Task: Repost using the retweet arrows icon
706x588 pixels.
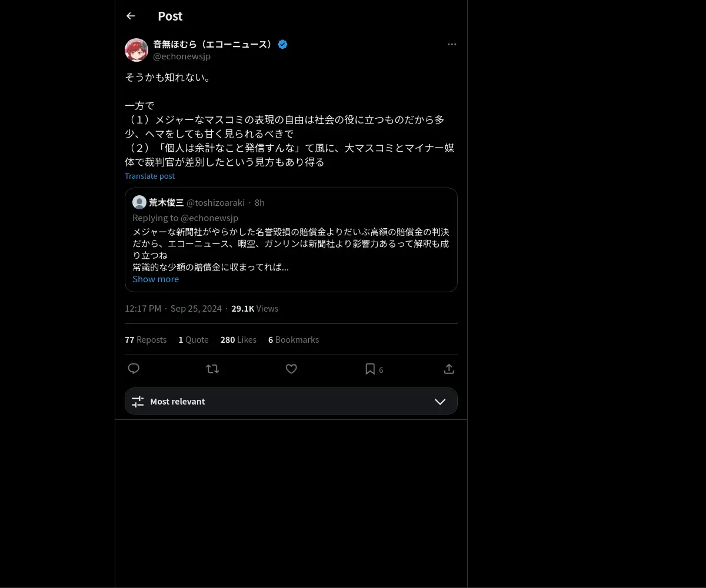Action: [212, 369]
